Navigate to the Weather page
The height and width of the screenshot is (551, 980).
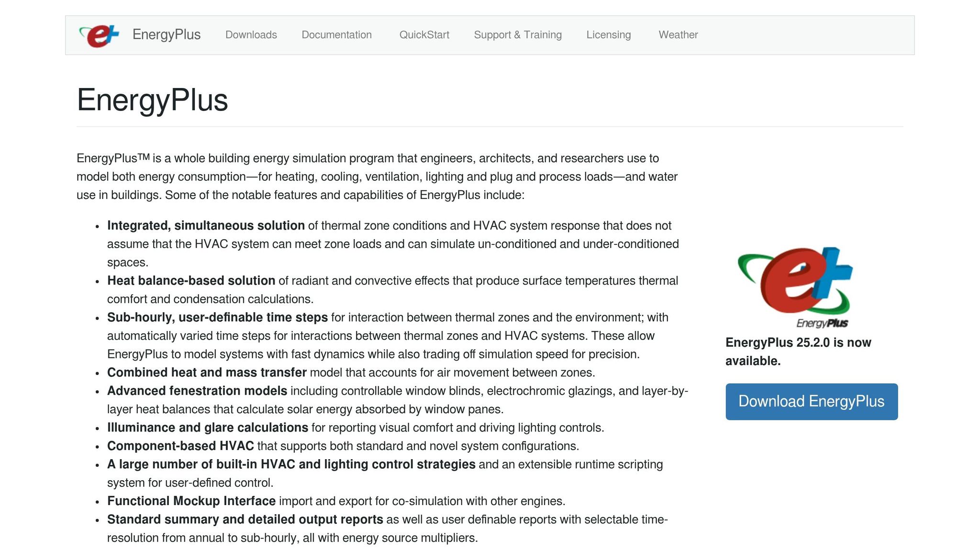click(678, 34)
